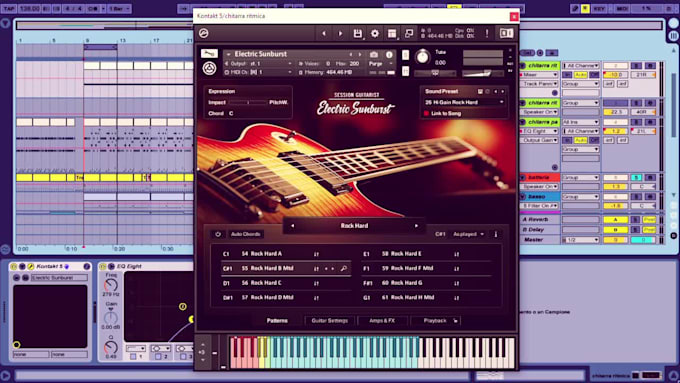Click strum icon on Rock Hard E row
The image size is (680, 383).
pos(456,254)
